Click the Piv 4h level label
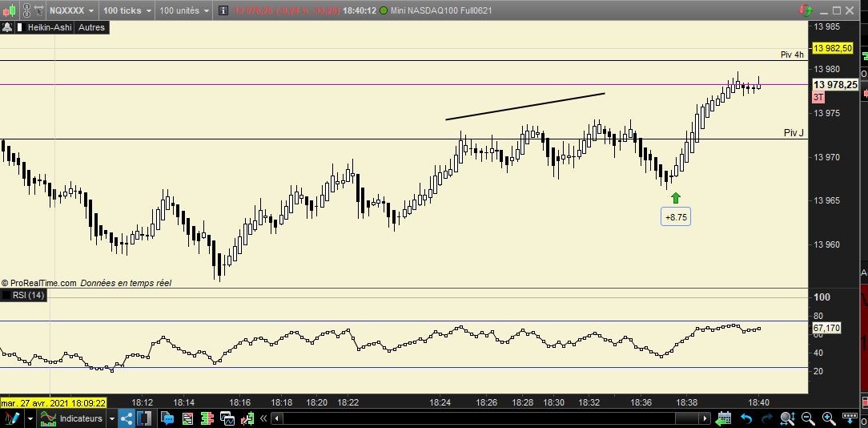 [792, 55]
